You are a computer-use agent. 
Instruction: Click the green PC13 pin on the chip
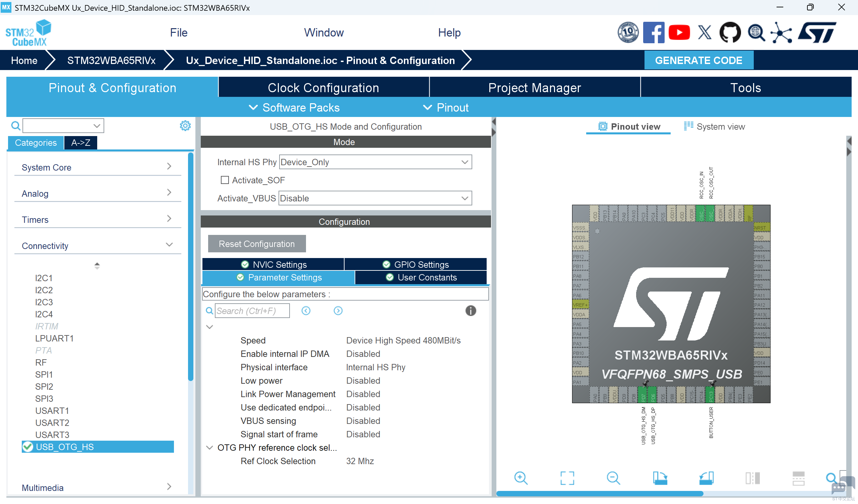coord(711,395)
